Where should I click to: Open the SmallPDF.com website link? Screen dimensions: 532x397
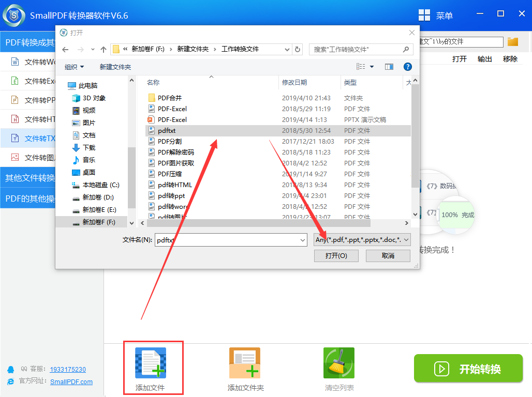point(71,381)
